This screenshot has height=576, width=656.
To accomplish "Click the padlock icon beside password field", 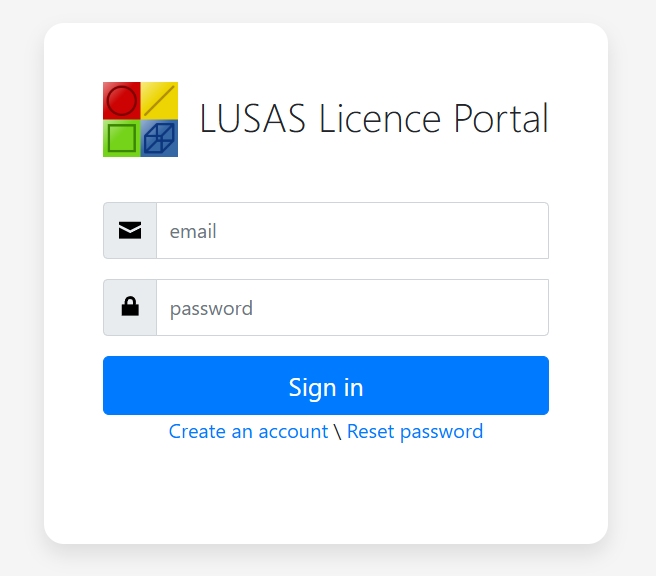I will pyautogui.click(x=130, y=306).
